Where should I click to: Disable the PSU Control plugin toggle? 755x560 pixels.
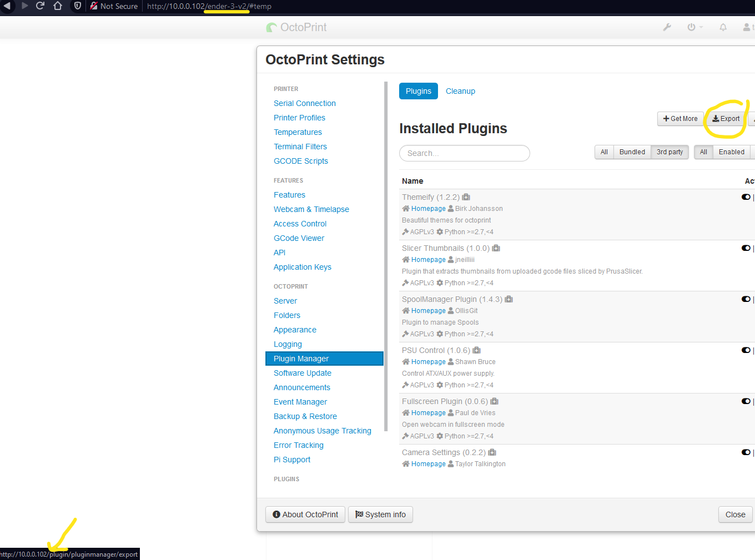[x=746, y=350]
